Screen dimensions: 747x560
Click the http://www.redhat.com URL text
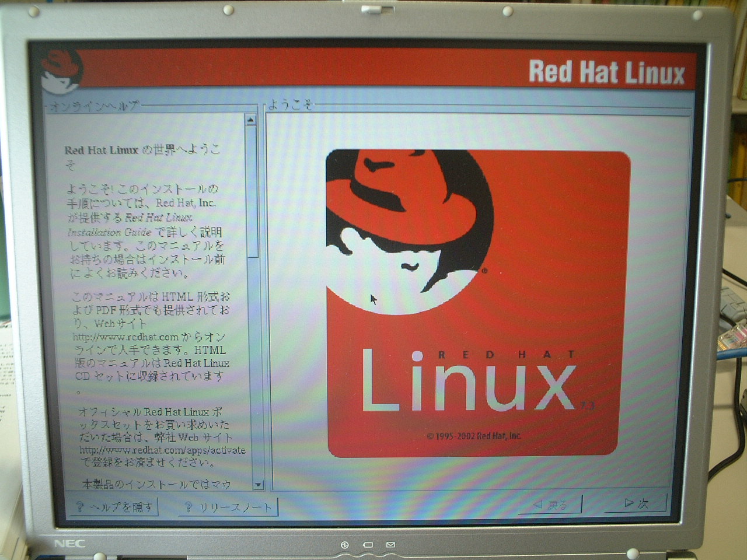tap(125, 337)
